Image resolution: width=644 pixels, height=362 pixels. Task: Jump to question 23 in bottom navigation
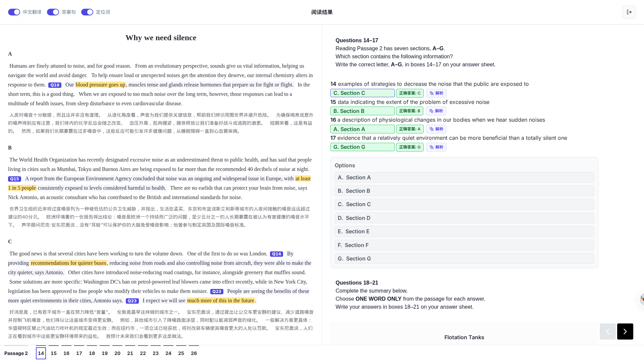pos(156,353)
